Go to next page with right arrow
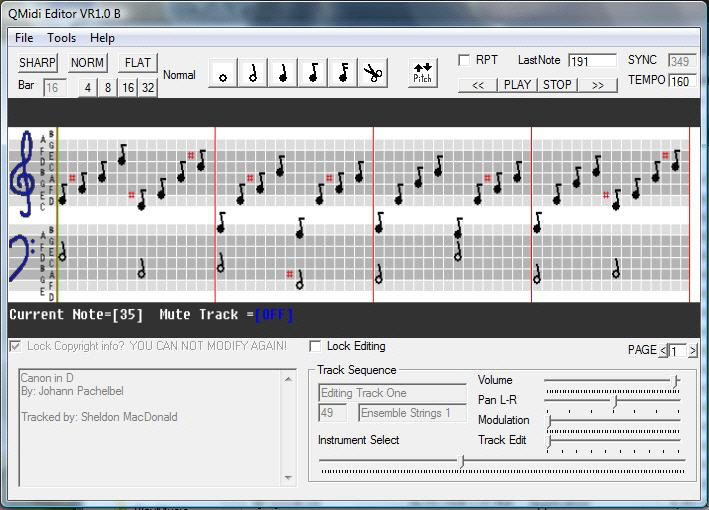Viewport: 709px width, 510px height. [x=693, y=351]
